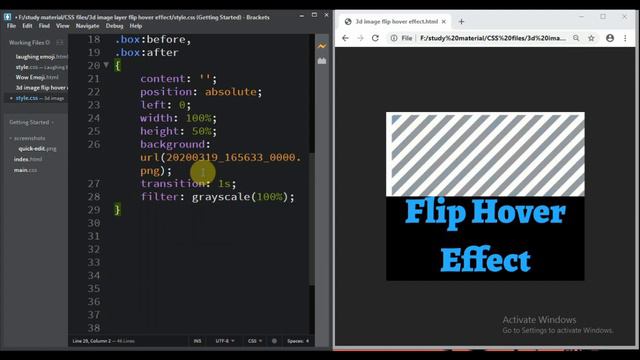Toggle INS insert mode in status bar
The image size is (640, 360).
(198, 341)
